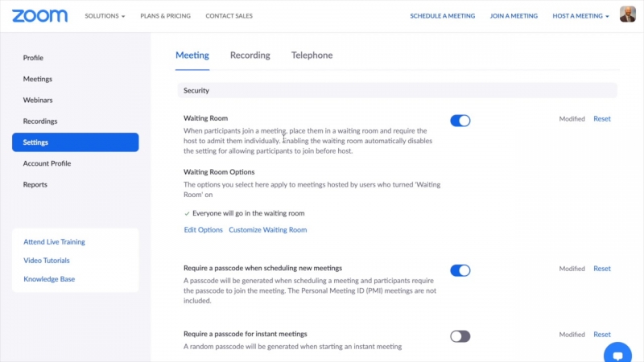Switch to the Recording tab

[x=250, y=56]
